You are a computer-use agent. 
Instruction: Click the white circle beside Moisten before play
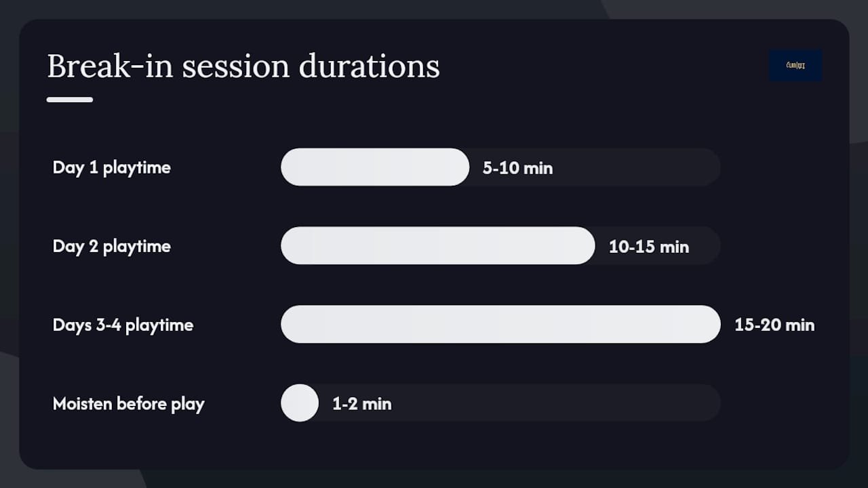(300, 403)
